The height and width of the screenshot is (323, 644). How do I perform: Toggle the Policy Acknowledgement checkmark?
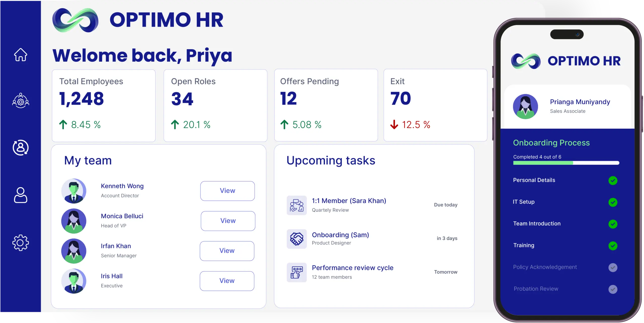613,267
